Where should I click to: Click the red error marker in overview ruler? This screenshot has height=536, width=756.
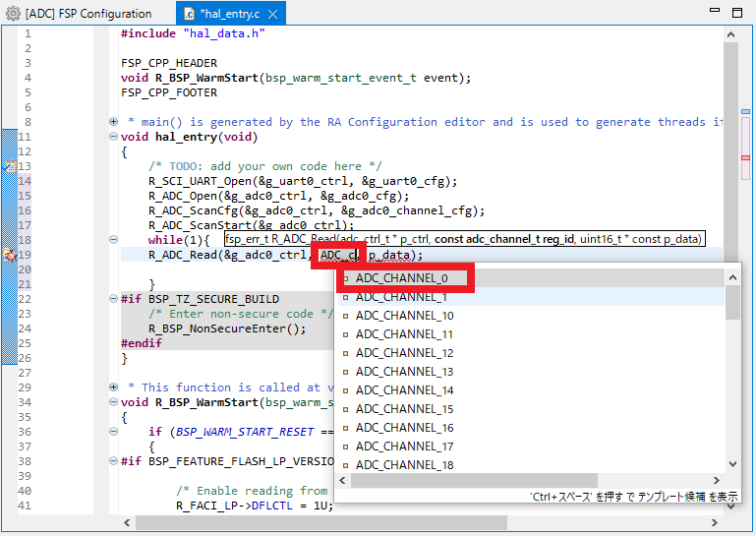tap(745, 157)
